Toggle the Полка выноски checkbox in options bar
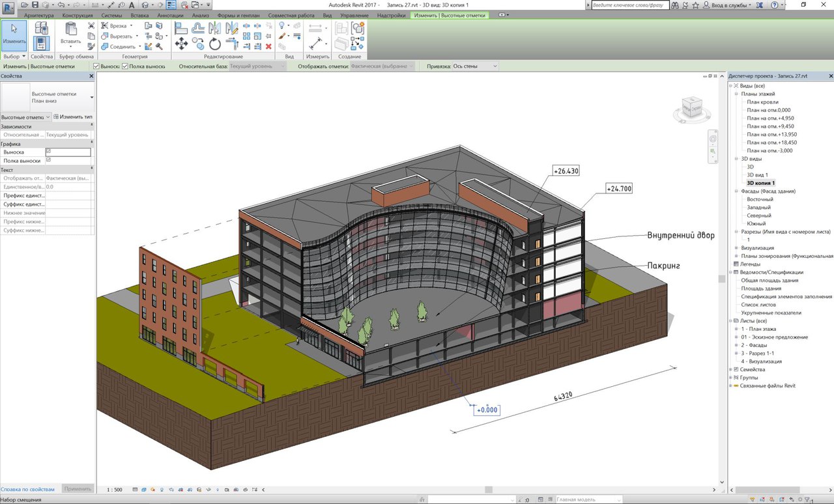Image resolution: width=834 pixels, height=504 pixels. coord(125,66)
